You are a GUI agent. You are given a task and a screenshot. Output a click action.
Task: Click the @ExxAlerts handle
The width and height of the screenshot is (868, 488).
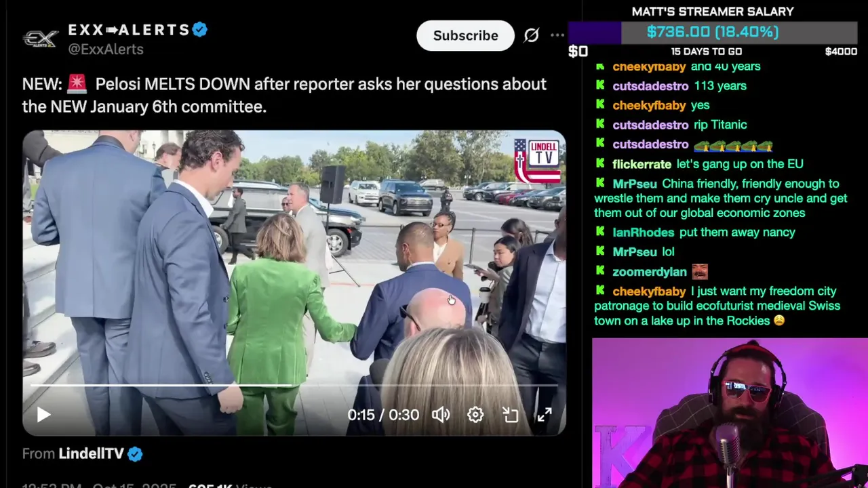coord(106,49)
